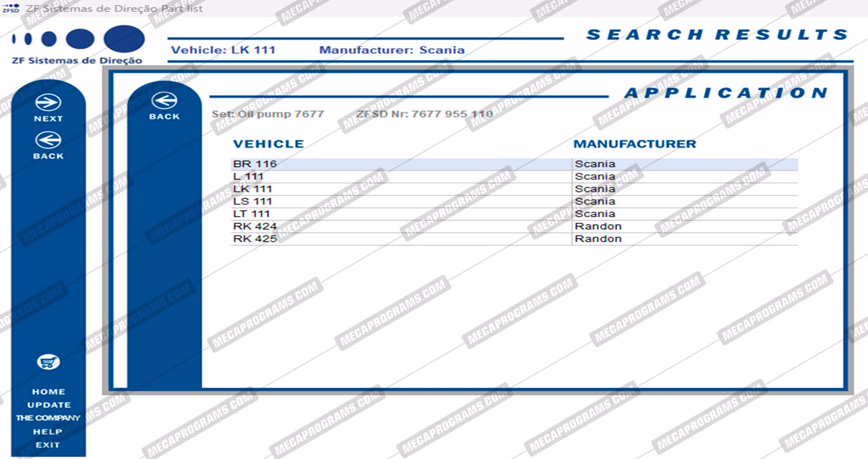This screenshot has width=868, height=459.
Task: Click Scania manufacturer cell for BR 116
Action: pos(685,164)
